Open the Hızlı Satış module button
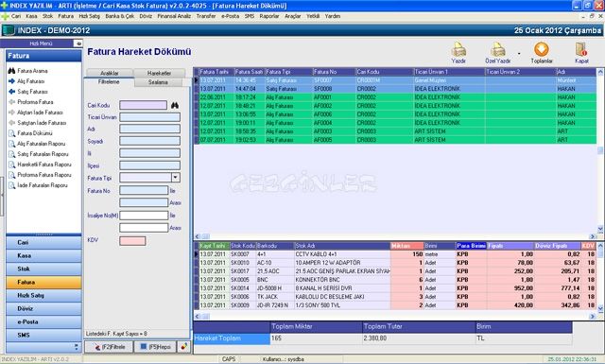The width and height of the screenshot is (605, 364). (43, 295)
